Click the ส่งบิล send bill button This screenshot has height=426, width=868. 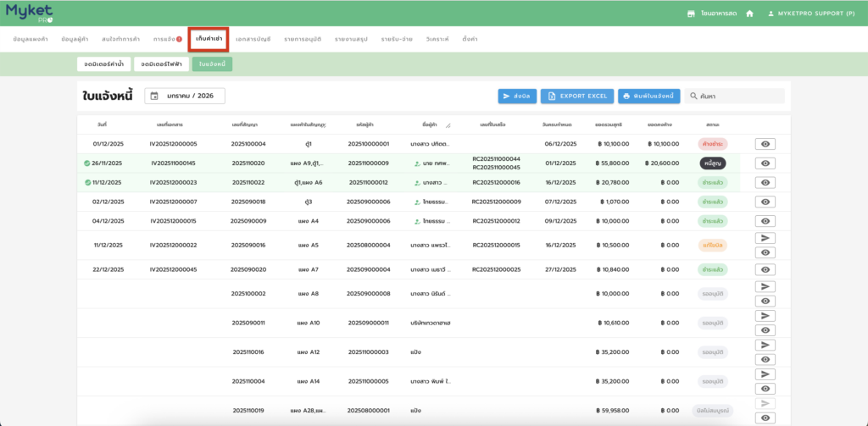point(517,97)
